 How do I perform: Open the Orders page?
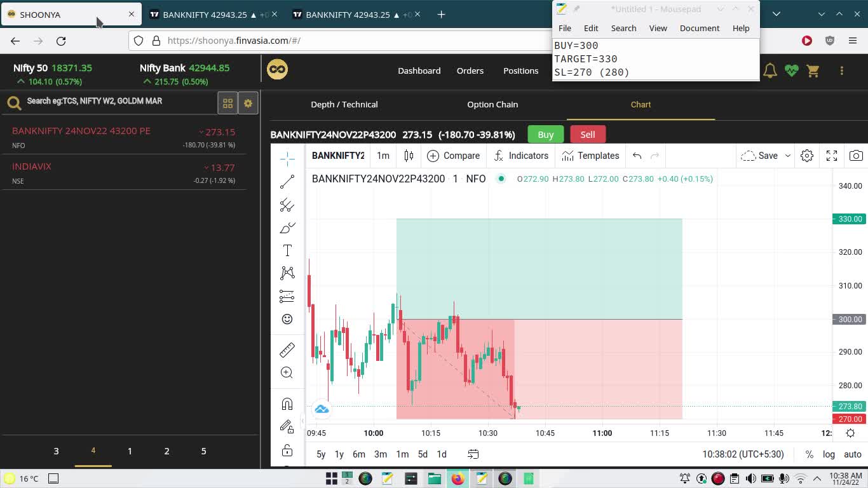coord(470,71)
